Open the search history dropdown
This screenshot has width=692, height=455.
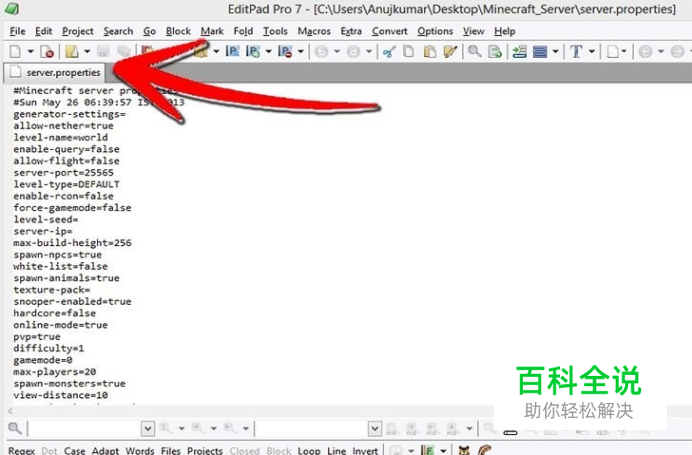(147, 428)
